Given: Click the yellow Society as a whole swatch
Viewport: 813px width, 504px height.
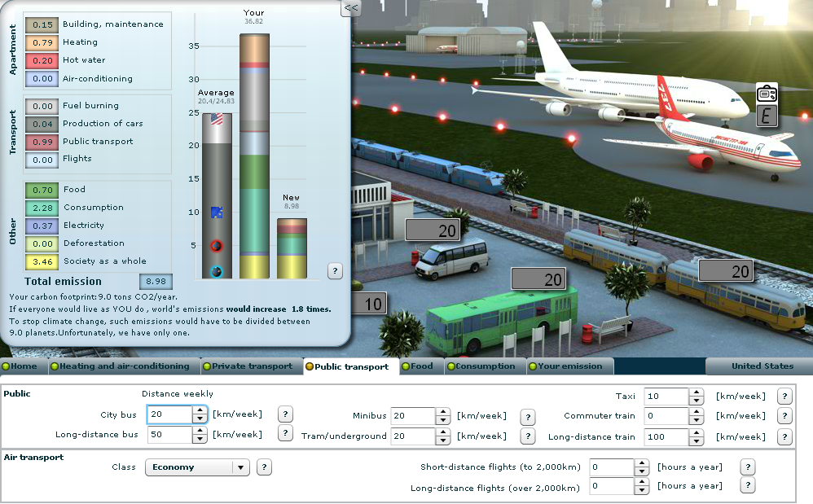Looking at the screenshot, I should click(40, 261).
